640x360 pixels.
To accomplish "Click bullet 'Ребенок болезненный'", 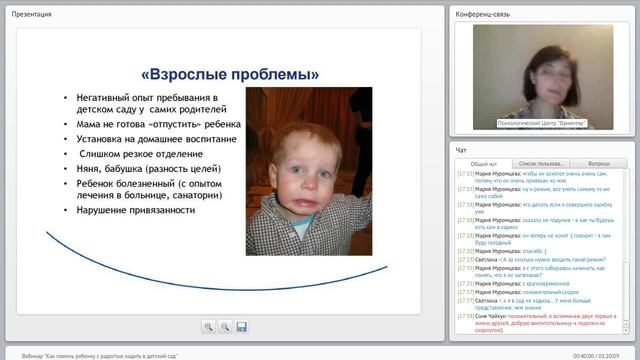I will (x=149, y=189).
